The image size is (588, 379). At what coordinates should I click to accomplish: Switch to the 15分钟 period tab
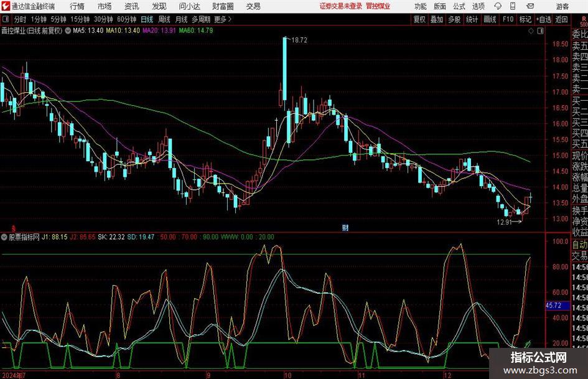point(80,19)
